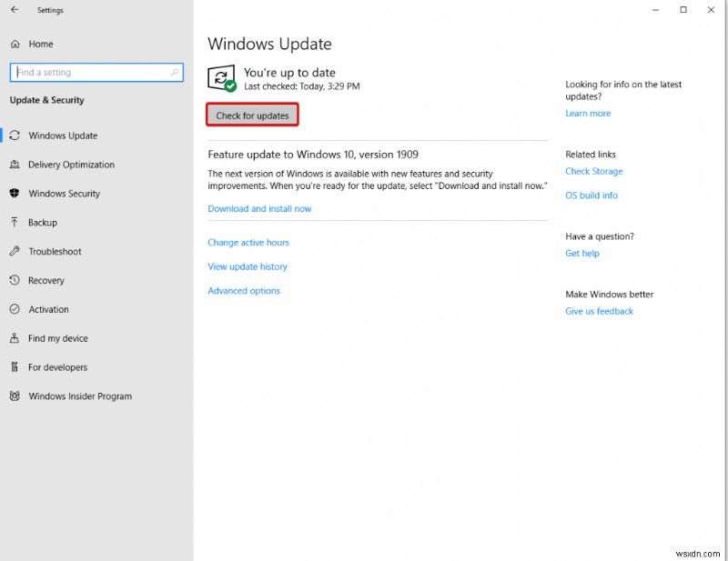This screenshot has height=561, width=728.
Task: Select Windows Insider Program
Action: [x=79, y=396]
